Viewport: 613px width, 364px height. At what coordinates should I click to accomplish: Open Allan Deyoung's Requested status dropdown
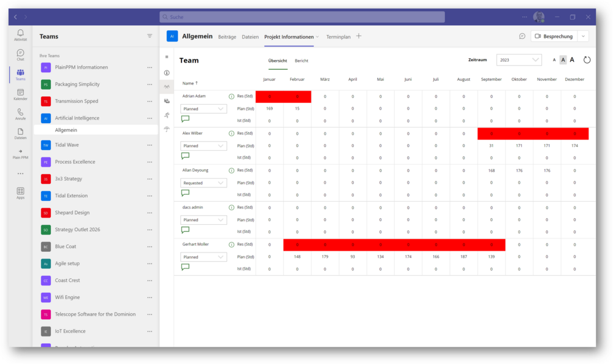tap(204, 183)
